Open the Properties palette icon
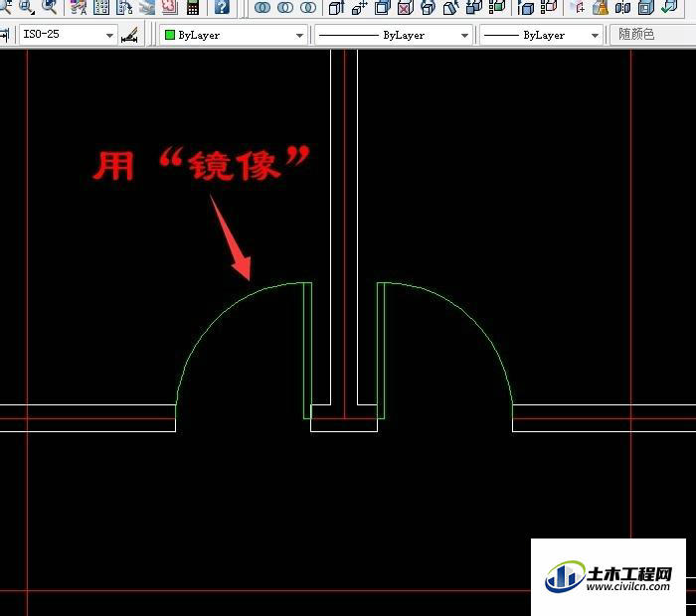The height and width of the screenshot is (616, 696). point(79,6)
